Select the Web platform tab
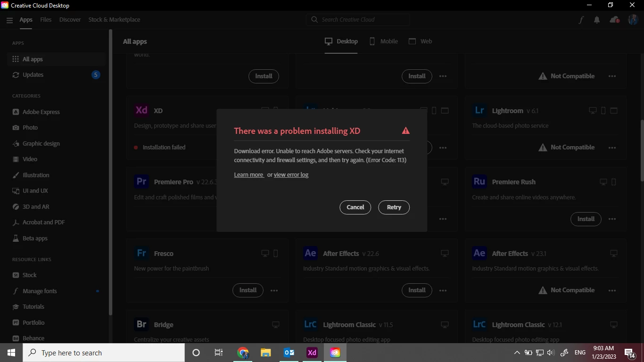This screenshot has width=644, height=362. click(420, 41)
